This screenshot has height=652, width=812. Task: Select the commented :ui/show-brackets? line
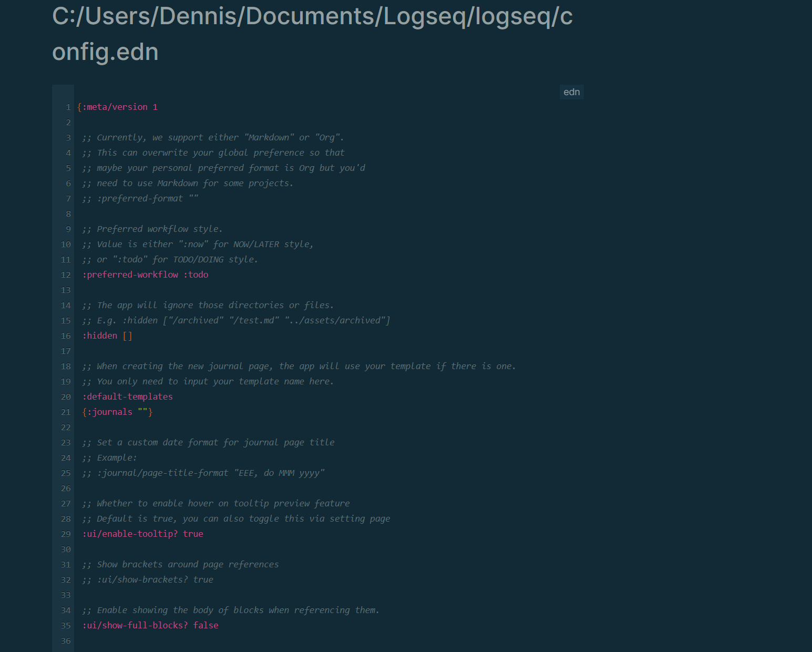pyautogui.click(x=147, y=579)
